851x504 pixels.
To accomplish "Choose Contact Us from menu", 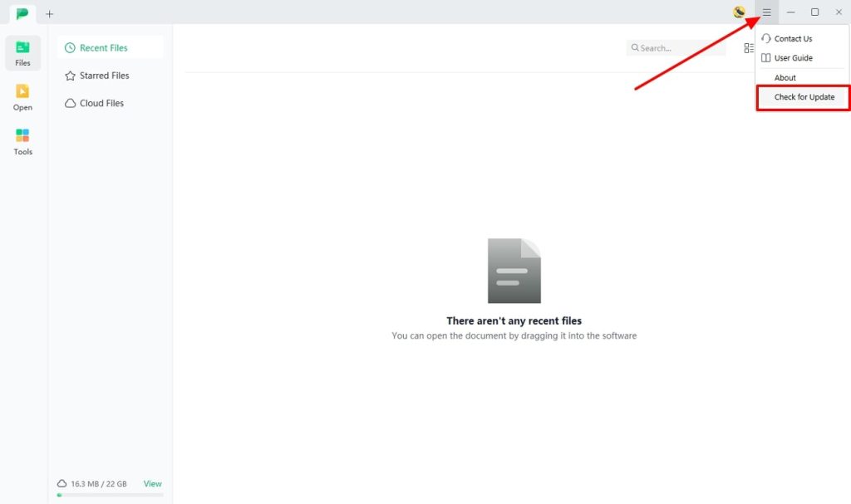I will point(802,38).
